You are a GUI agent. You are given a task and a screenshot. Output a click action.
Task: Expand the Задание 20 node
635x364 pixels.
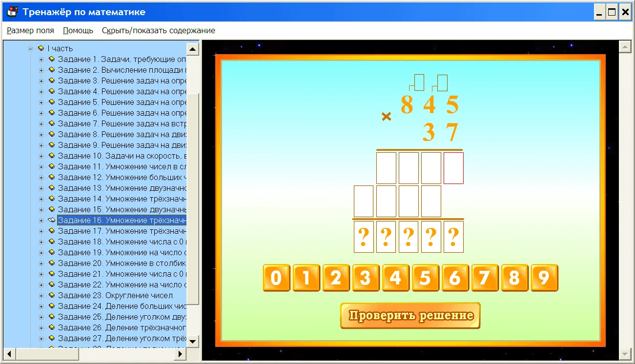pyautogui.click(x=41, y=263)
